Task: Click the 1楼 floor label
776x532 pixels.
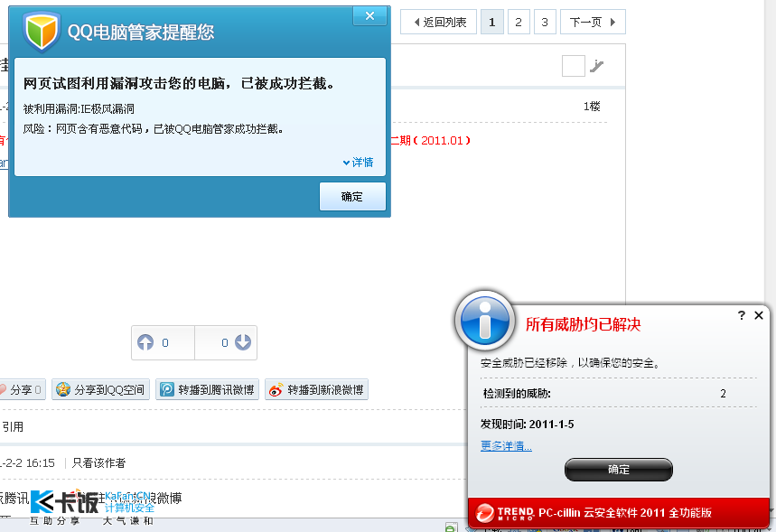Action: tap(592, 107)
